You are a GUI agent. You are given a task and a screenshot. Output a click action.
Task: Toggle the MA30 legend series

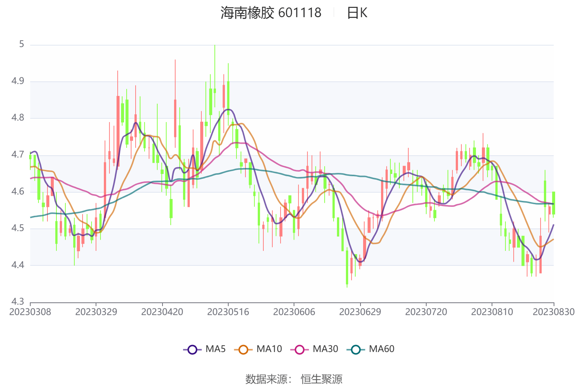click(314, 349)
